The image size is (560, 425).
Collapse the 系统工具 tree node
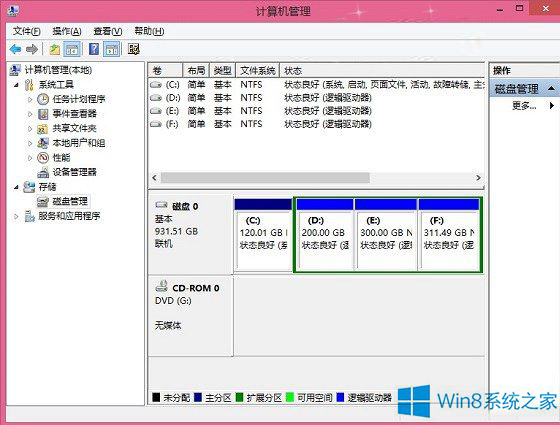click(x=16, y=85)
